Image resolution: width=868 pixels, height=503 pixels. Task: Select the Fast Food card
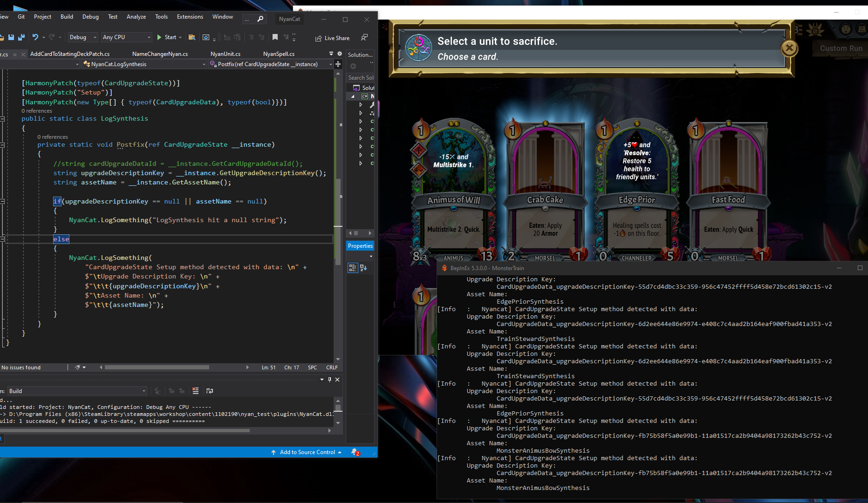[x=728, y=191]
